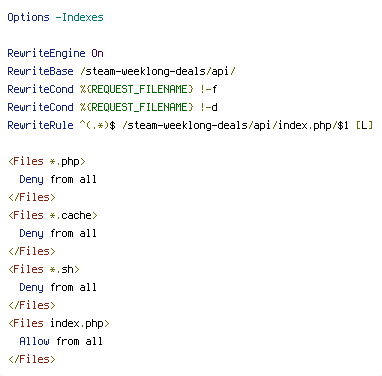This screenshot has height=376, width=382.
Task: Select the 'RewriteEngine On' line
Action: [x=55, y=53]
